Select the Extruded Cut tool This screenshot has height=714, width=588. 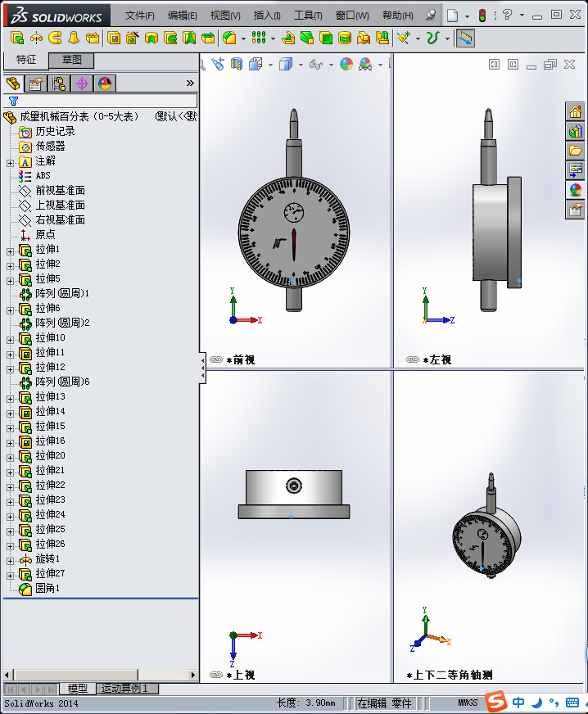[x=114, y=38]
